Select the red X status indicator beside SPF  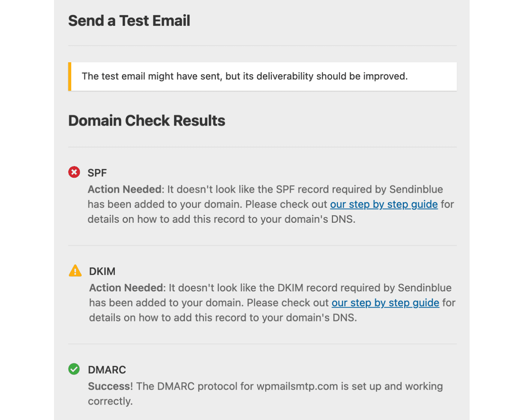click(x=74, y=172)
